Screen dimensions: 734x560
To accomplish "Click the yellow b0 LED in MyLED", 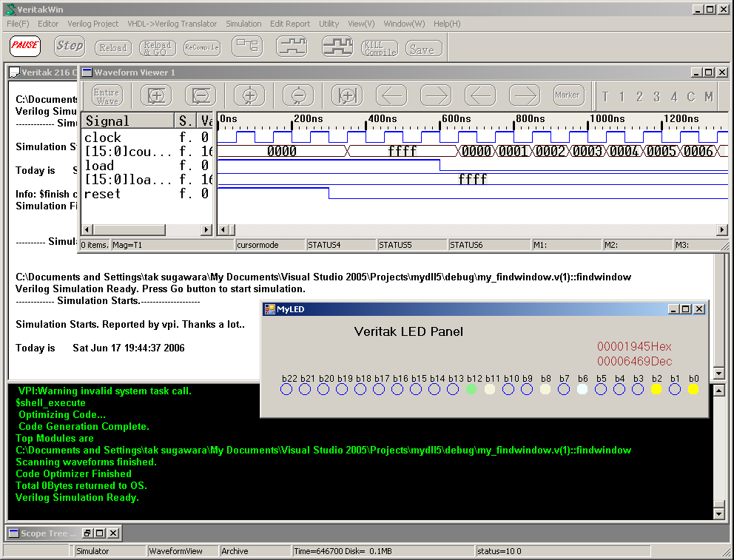I will (x=693, y=389).
